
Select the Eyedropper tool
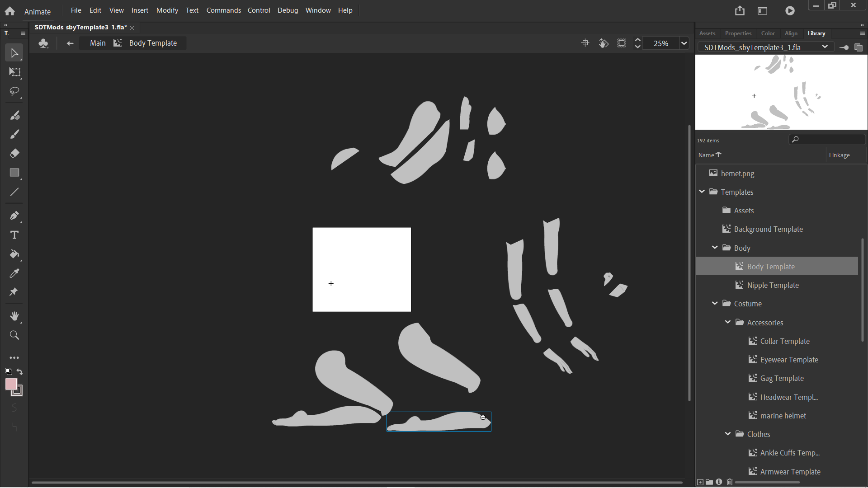point(14,273)
